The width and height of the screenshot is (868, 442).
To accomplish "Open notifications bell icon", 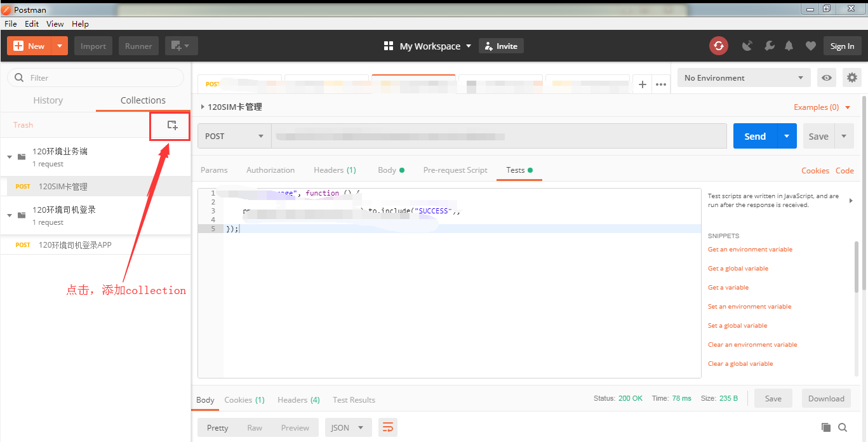I will coord(789,46).
